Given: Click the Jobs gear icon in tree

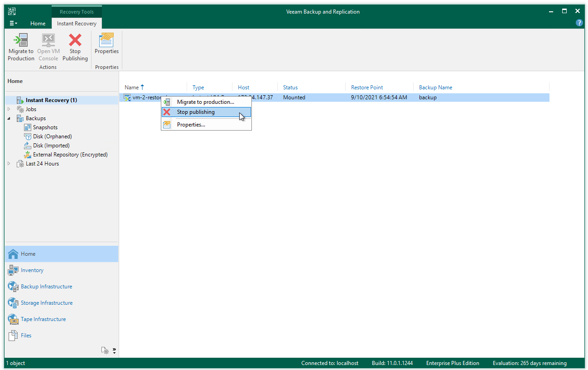Looking at the screenshot, I should pos(20,109).
